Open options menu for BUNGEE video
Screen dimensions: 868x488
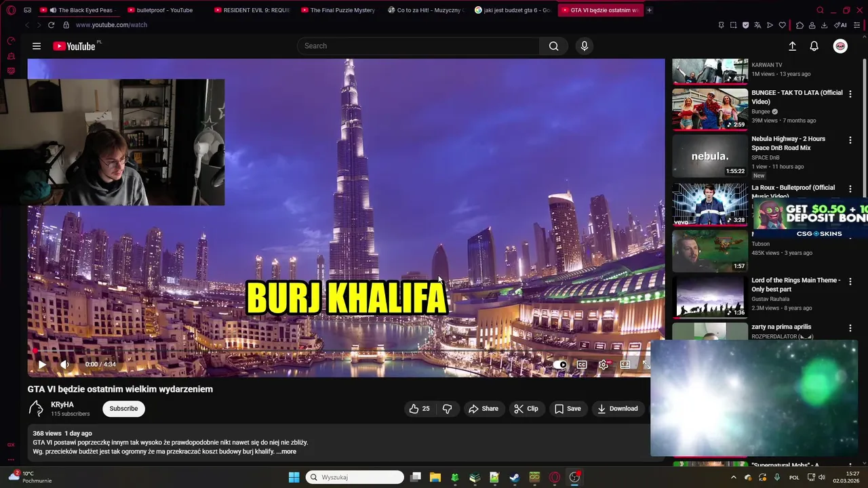(x=850, y=94)
